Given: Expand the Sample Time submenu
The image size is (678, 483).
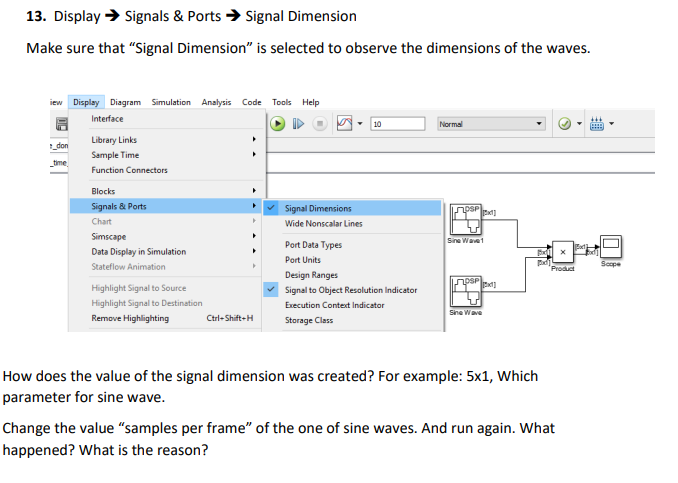Looking at the screenshot, I should click(166, 155).
